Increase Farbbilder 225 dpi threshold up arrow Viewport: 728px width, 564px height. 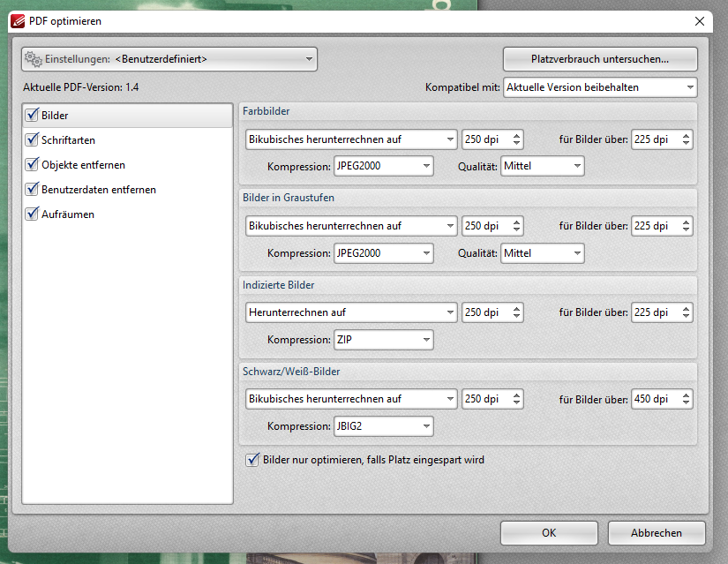click(x=687, y=136)
